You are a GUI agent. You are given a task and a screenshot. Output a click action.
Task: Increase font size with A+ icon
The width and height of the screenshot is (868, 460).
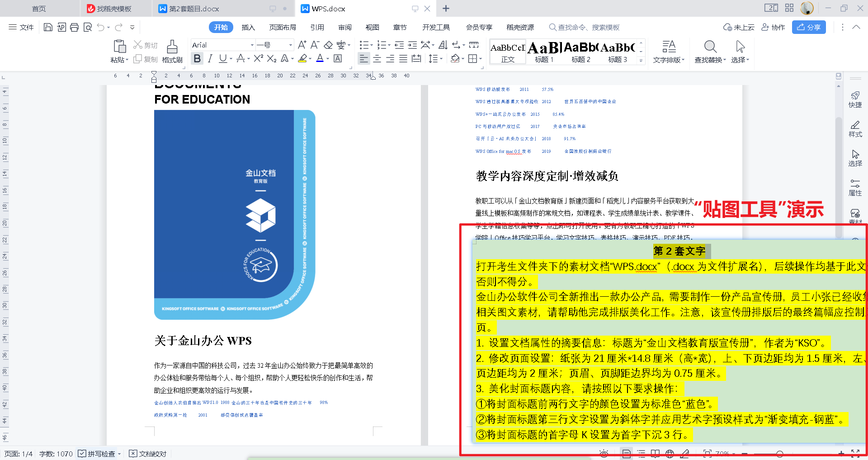302,45
